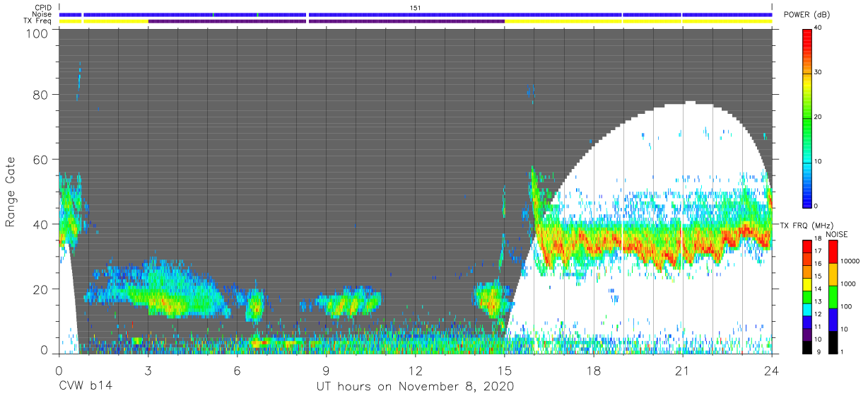Viewport: 868px width, 401px height.
Task: Click the 10 tick on power colorbar
Action: pos(819,161)
